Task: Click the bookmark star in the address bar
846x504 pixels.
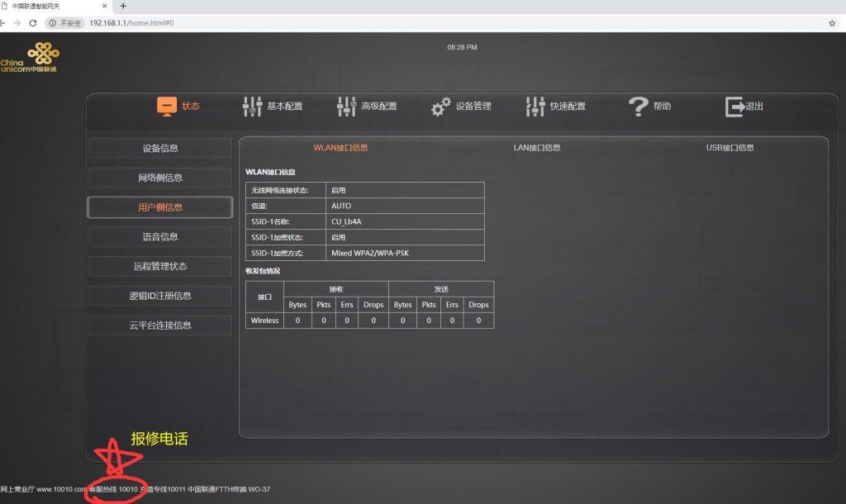Action: pos(831,24)
